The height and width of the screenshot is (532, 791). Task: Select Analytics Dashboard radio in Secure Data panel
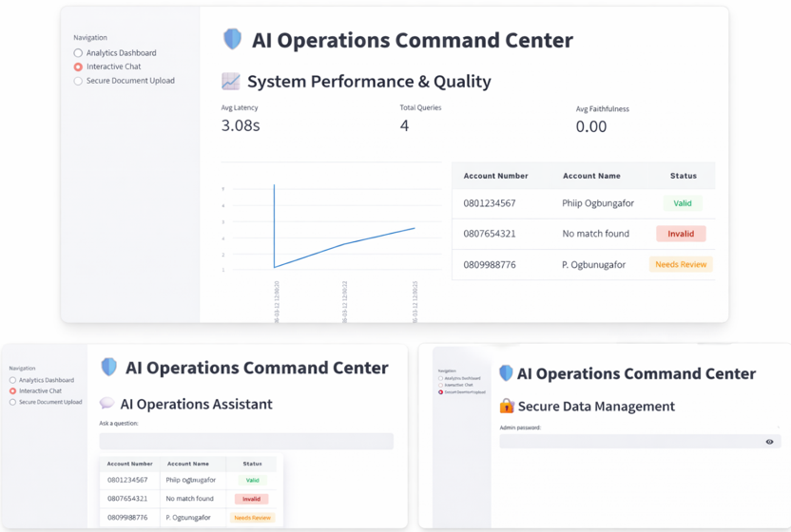440,378
